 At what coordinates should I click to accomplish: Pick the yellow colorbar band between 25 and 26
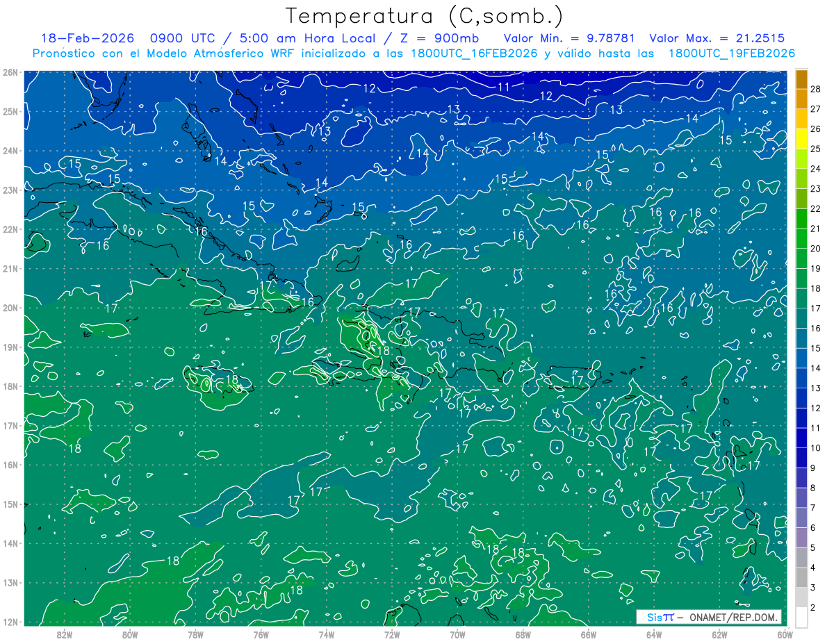click(801, 139)
